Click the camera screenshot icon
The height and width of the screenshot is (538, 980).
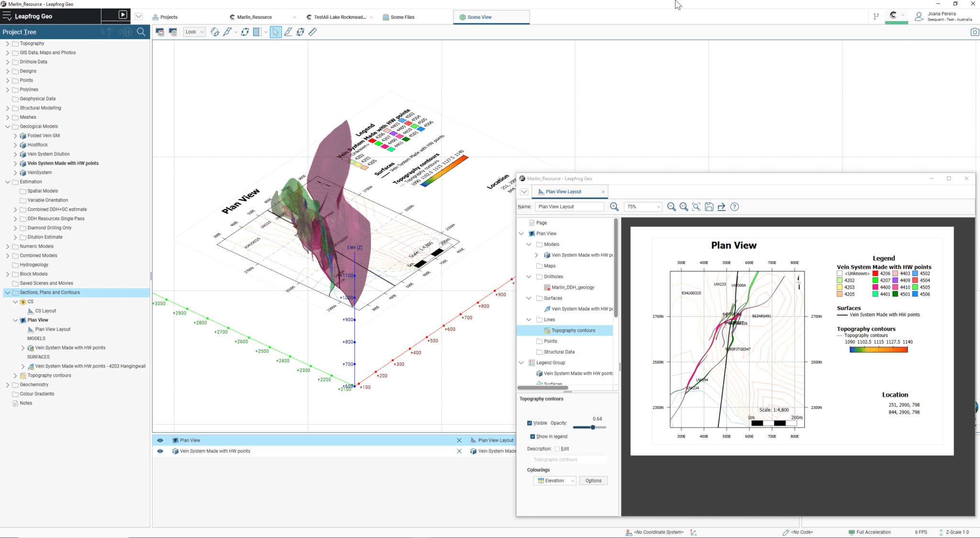coord(974,32)
